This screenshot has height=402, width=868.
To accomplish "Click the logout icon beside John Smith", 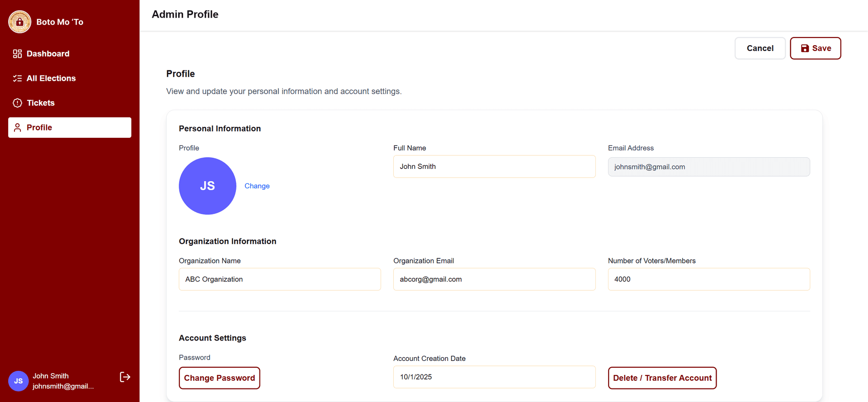I will [x=125, y=377].
